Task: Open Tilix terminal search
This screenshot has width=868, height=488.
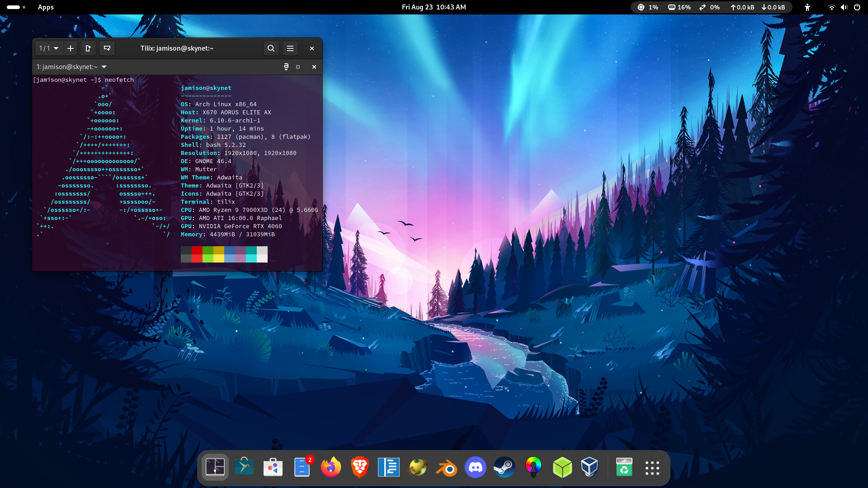Action: [x=271, y=48]
